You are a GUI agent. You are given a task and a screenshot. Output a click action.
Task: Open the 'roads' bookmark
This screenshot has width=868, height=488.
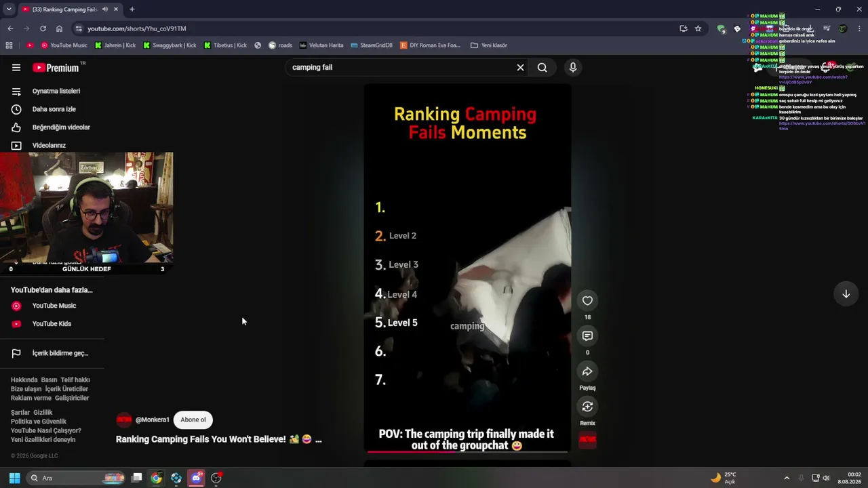(281, 45)
